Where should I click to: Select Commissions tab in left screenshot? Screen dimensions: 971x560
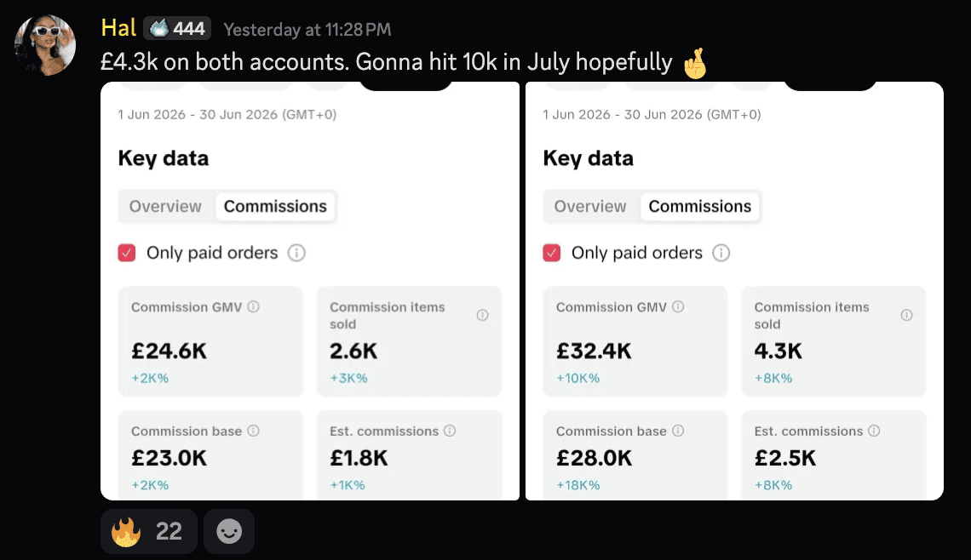[275, 206]
